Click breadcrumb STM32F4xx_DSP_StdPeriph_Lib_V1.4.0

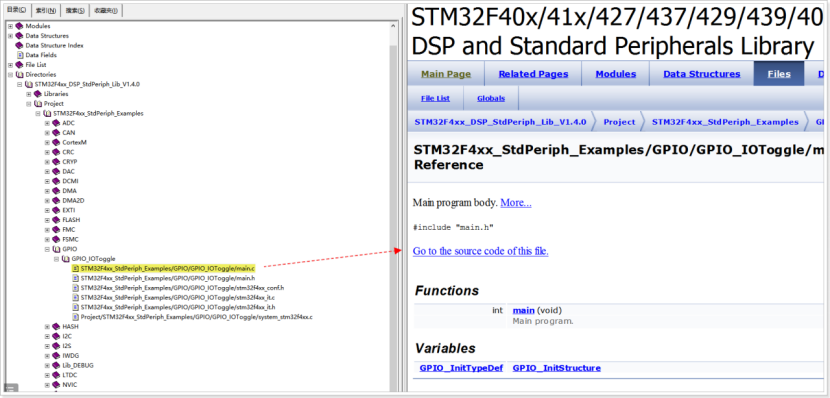[500, 122]
